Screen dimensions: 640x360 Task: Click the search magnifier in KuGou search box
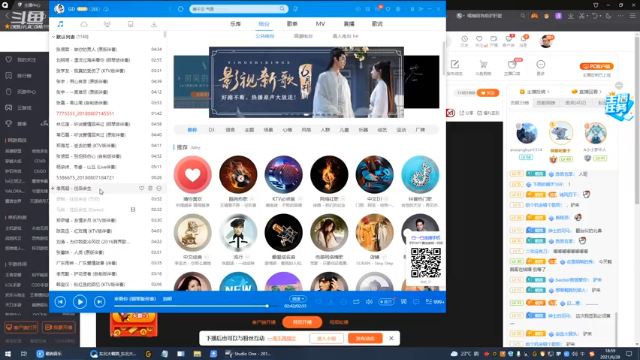(282, 9)
